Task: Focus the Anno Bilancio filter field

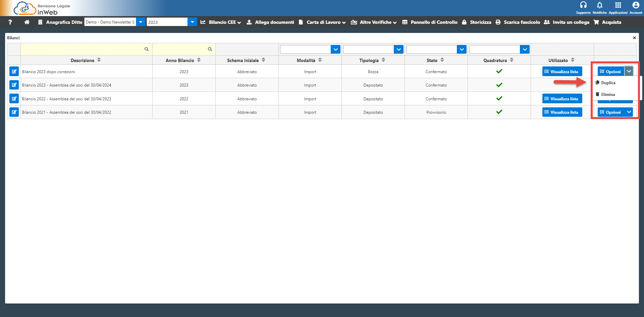Action: [x=184, y=49]
